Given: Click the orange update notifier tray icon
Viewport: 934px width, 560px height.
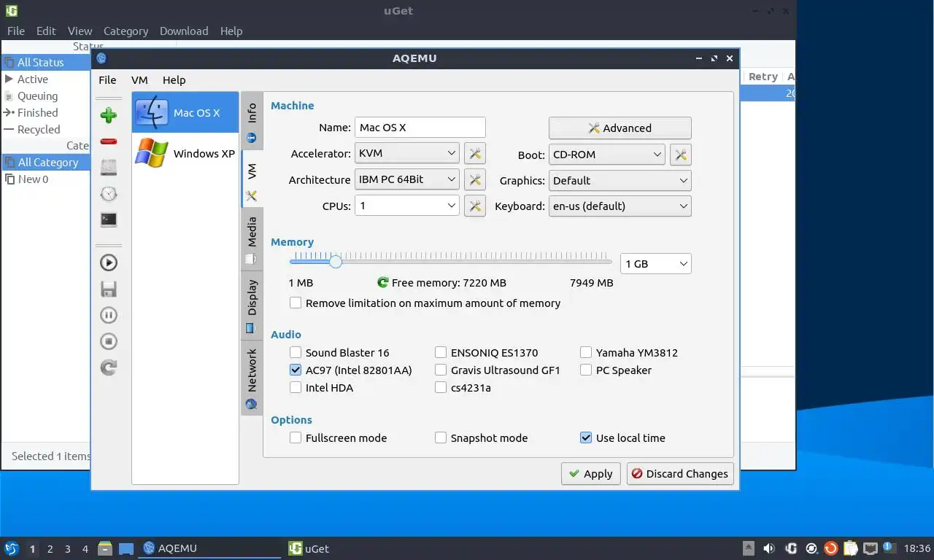Looking at the screenshot, I should pos(830,548).
